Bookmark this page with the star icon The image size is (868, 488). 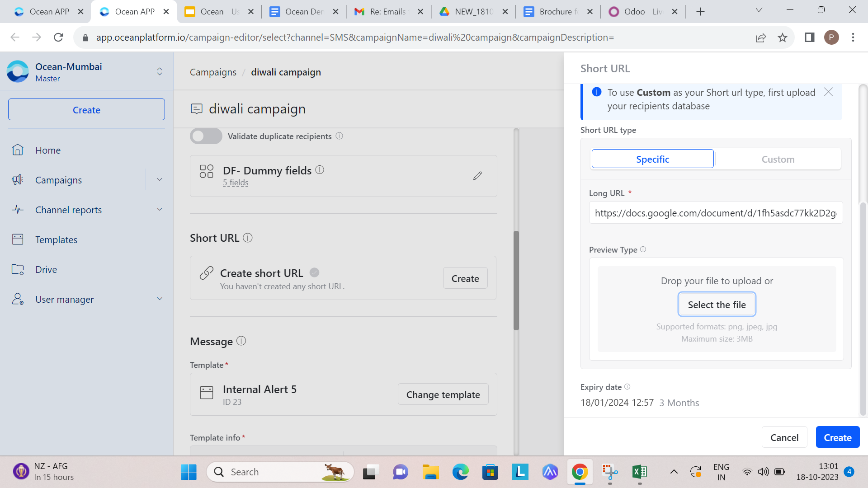pos(783,38)
